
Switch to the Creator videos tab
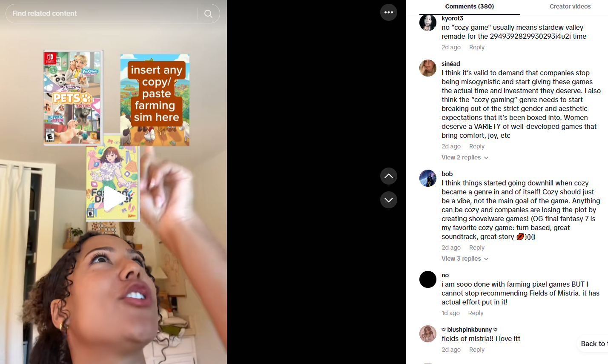click(570, 6)
